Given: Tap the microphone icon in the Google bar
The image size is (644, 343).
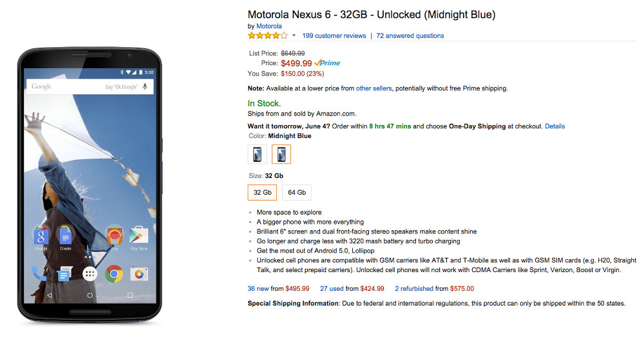Looking at the screenshot, I should tap(145, 86).
